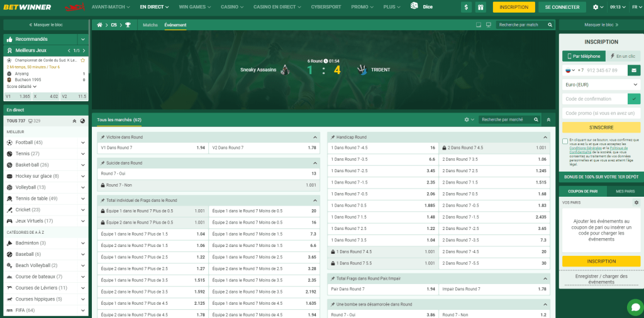Open the Euro (EUR) currency dropdown
The image size is (644, 318).
601,85
